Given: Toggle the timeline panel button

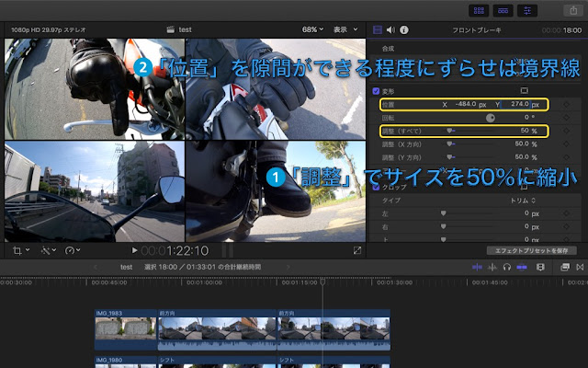Looking at the screenshot, I should point(503,10).
